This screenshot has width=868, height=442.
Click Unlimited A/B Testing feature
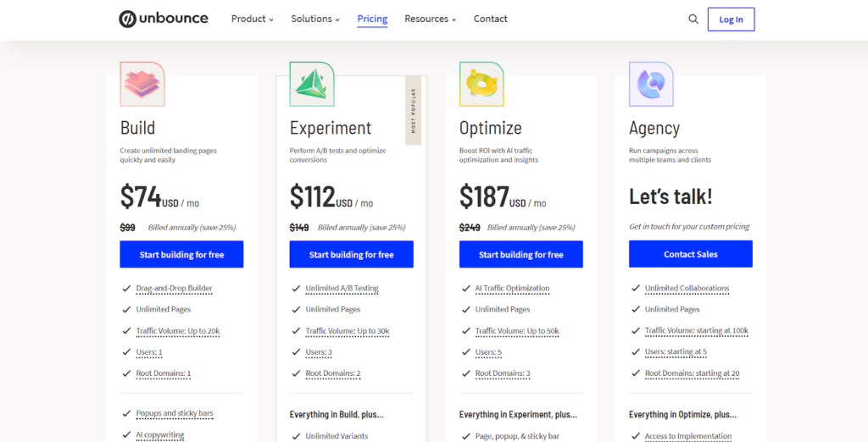point(342,288)
